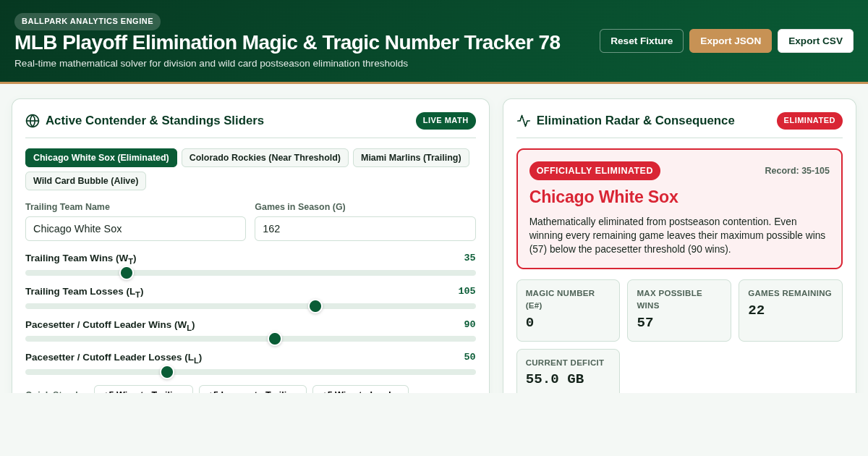Click the BALLPARK ANALYTICS ENGINE badge

click(x=88, y=22)
